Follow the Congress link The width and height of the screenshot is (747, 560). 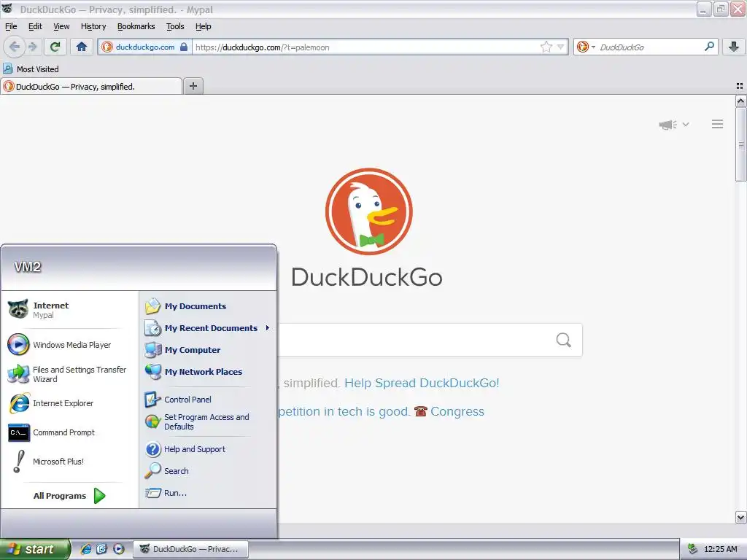(457, 411)
